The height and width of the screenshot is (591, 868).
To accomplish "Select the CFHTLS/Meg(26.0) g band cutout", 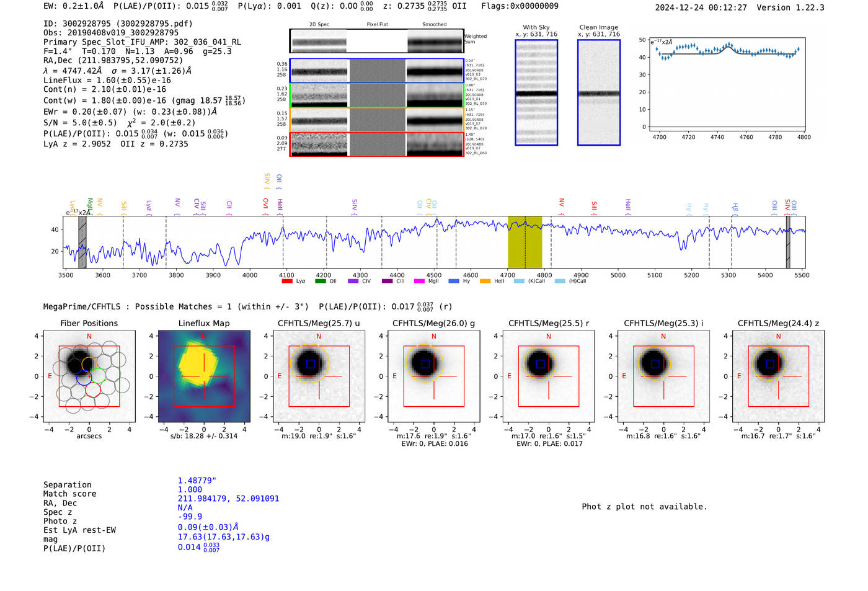I will tap(434, 376).
